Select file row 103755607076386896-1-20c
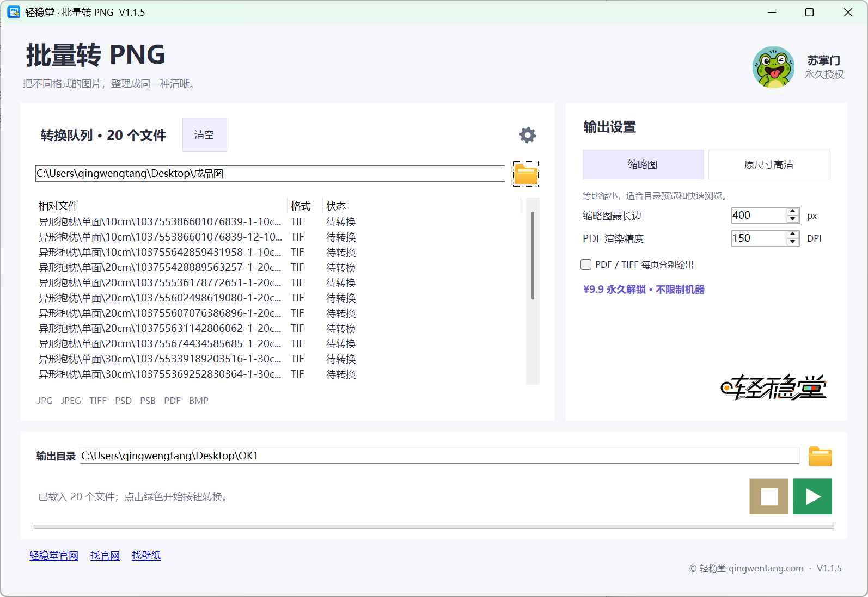The height and width of the screenshot is (597, 868). [x=278, y=313]
